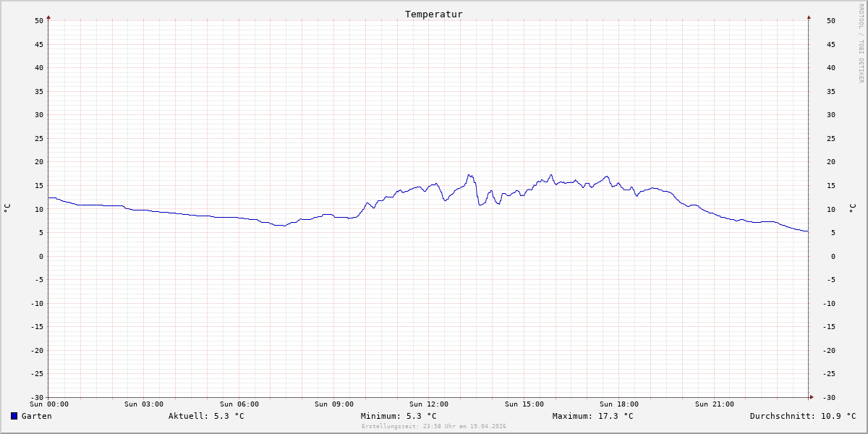The width and height of the screenshot is (868, 434).
Task: Click the '°C' unit label on left axis
Action: point(7,208)
